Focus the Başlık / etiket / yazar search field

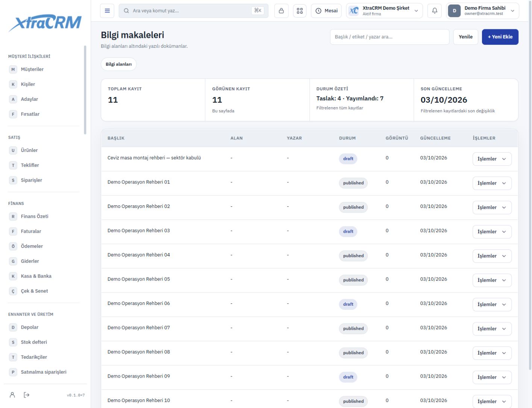(390, 37)
